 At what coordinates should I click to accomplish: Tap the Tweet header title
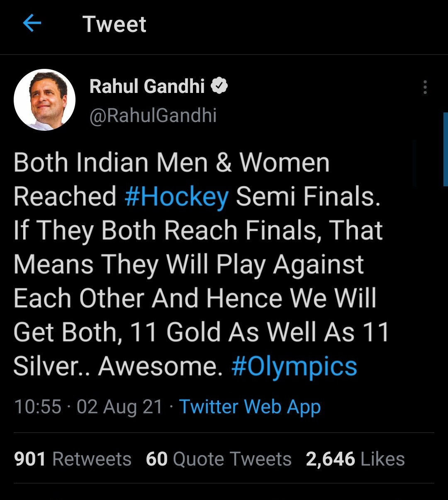pos(114,24)
